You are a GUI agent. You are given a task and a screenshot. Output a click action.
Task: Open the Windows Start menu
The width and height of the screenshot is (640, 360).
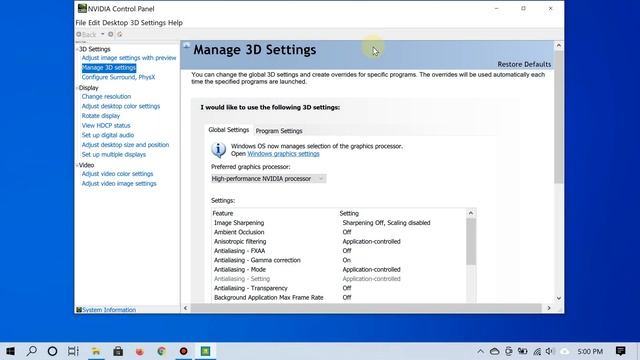click(11, 351)
